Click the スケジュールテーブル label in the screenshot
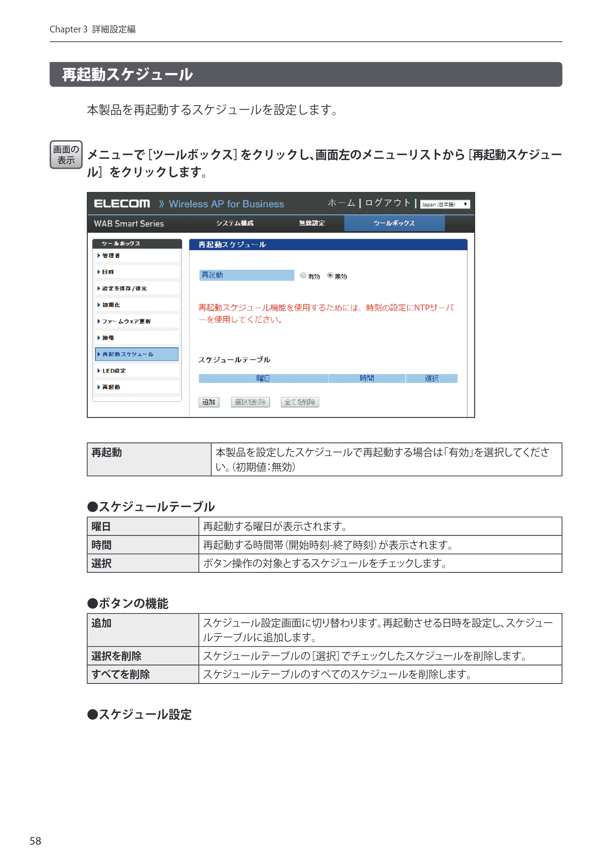The width and height of the screenshot is (612, 868). coord(234,359)
